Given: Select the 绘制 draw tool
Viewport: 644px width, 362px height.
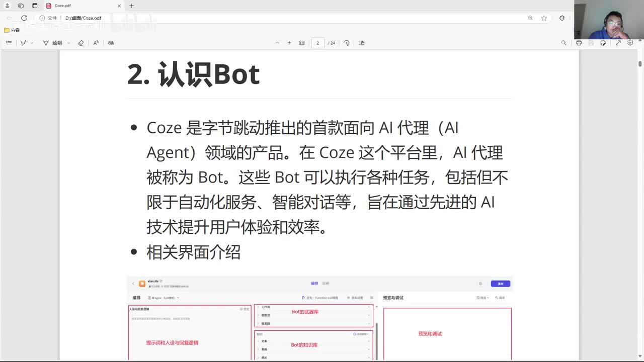Looking at the screenshot, I should coord(53,43).
